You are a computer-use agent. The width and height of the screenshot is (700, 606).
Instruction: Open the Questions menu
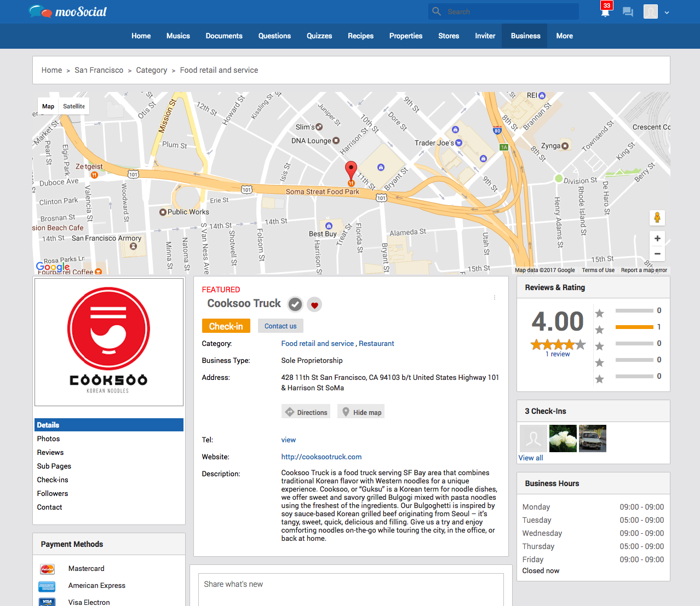pyautogui.click(x=274, y=36)
